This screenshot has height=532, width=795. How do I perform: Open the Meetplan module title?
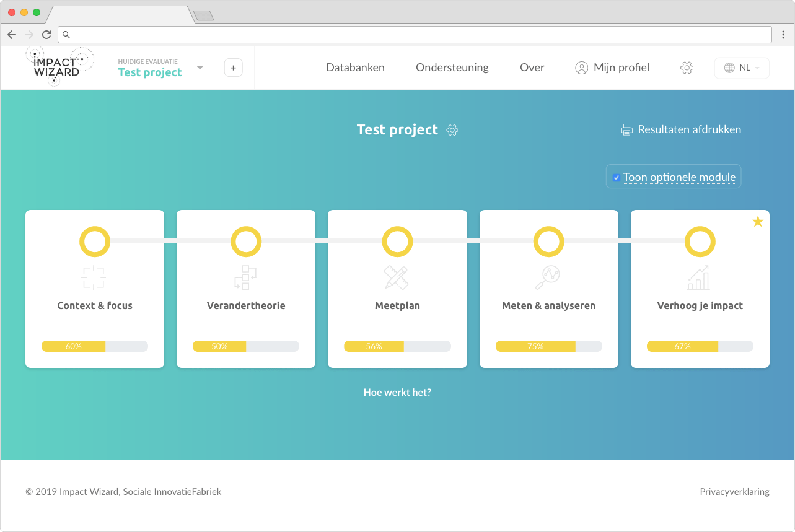(397, 305)
